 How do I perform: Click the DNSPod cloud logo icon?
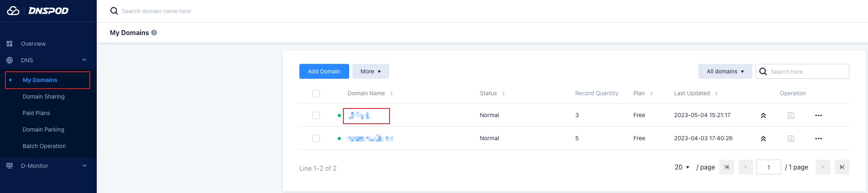tap(13, 11)
